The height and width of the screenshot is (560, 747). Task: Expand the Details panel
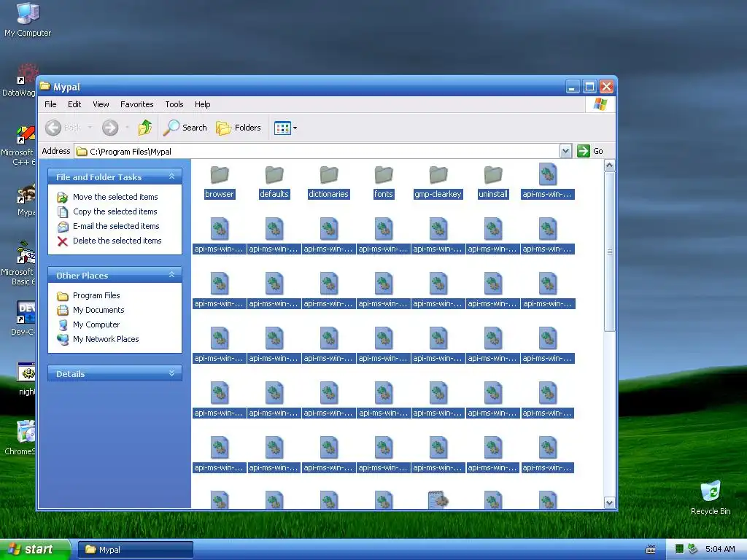pyautogui.click(x=172, y=374)
